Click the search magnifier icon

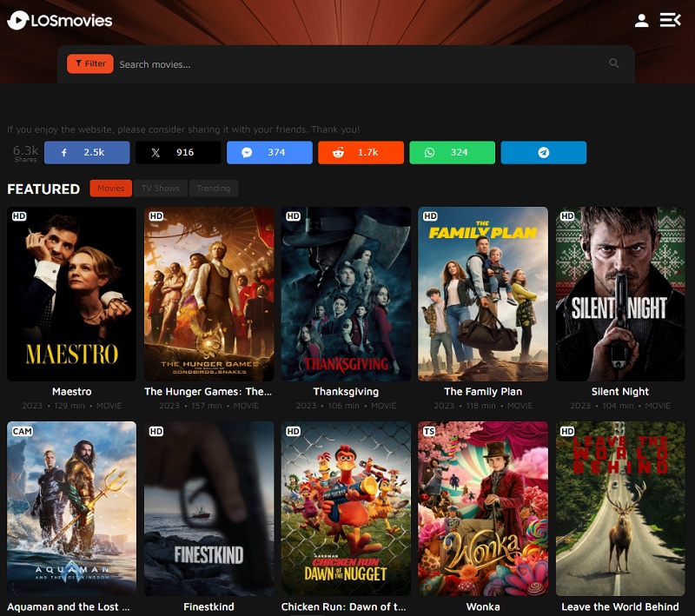point(614,63)
